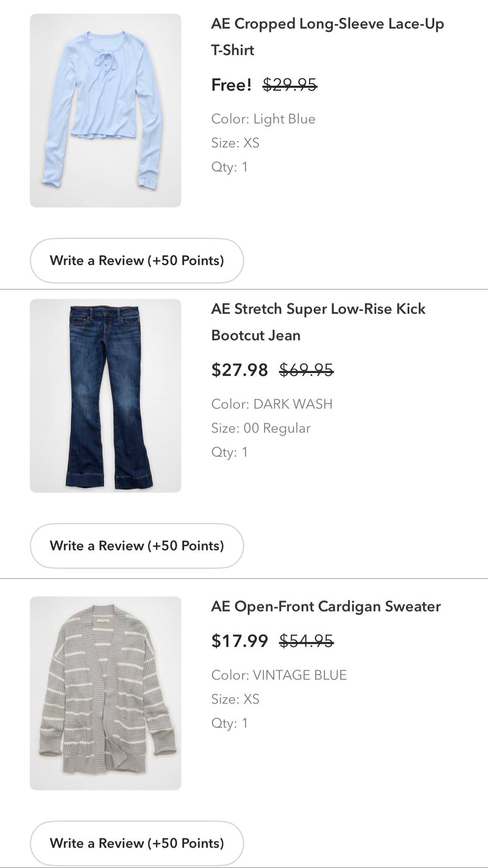Open AE Open-Front Cardigan Sweater title
This screenshot has height=868, width=488.
coord(326,606)
